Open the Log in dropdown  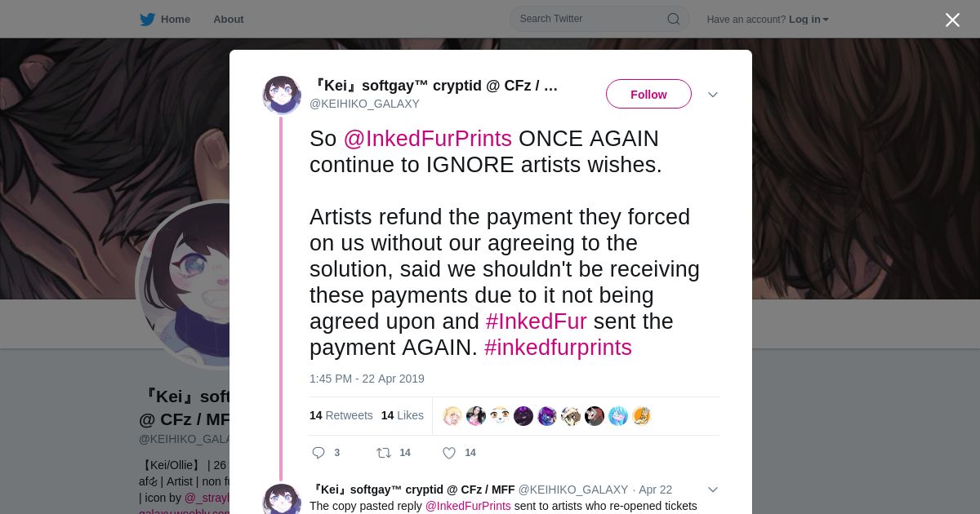808,20
